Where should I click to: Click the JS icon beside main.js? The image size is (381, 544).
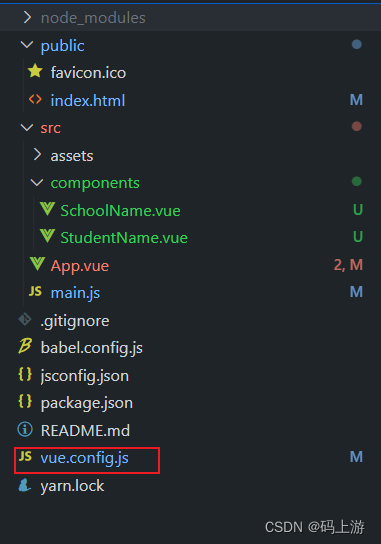35,292
